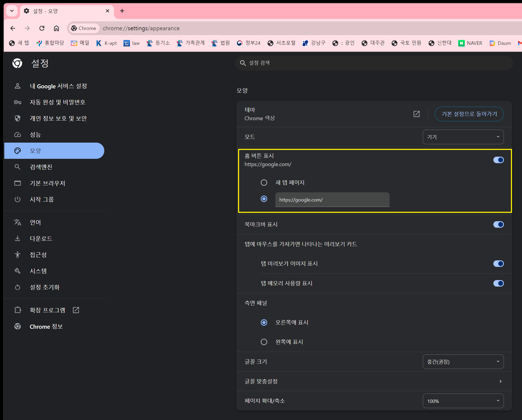Reload the current page

(x=42, y=28)
